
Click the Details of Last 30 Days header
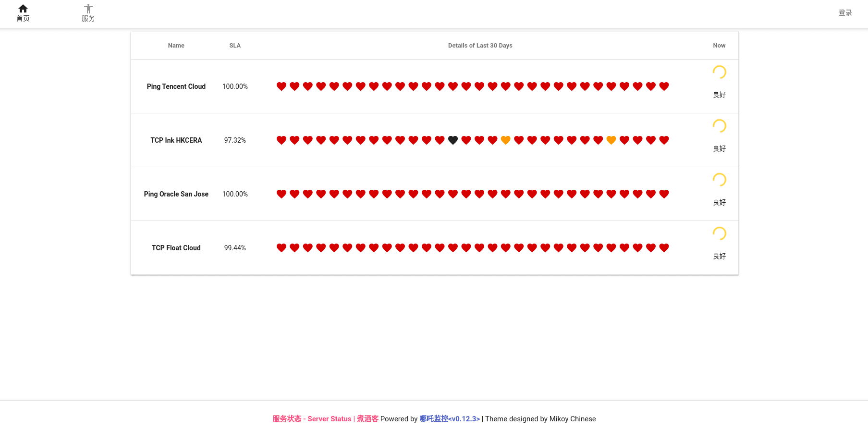pyautogui.click(x=480, y=46)
